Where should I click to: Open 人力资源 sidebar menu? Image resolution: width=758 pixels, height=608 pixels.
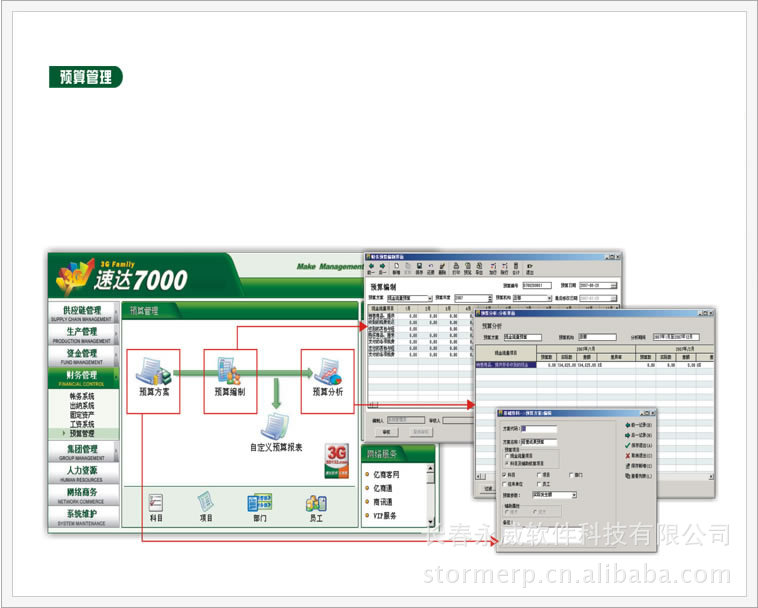tap(83, 473)
